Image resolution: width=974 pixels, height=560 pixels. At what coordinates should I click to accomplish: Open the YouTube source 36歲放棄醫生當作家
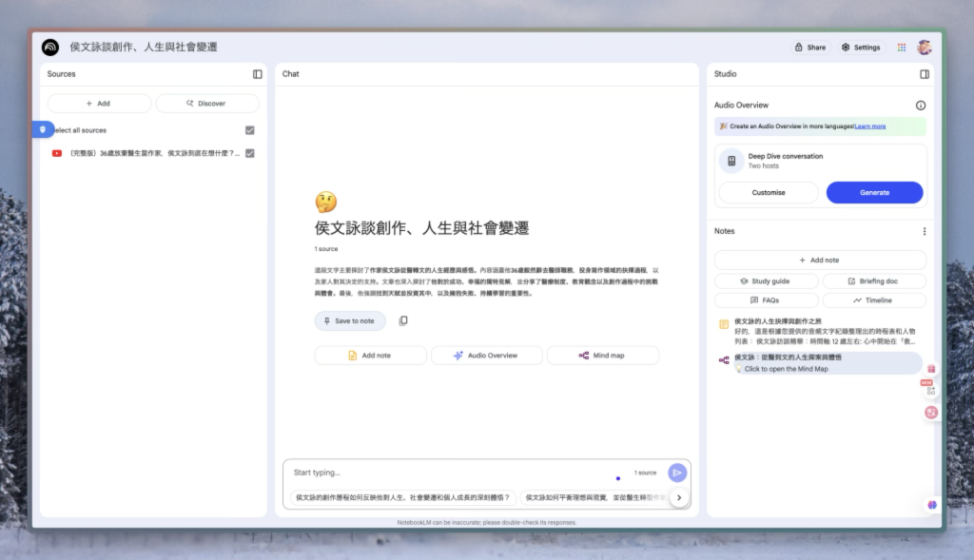point(154,153)
